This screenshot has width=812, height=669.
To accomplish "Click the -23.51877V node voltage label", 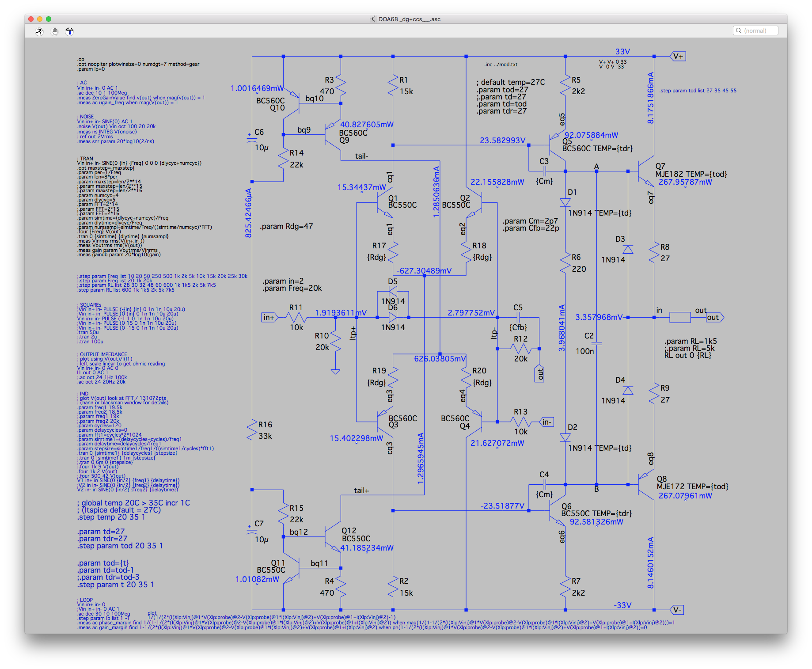I will [503, 506].
